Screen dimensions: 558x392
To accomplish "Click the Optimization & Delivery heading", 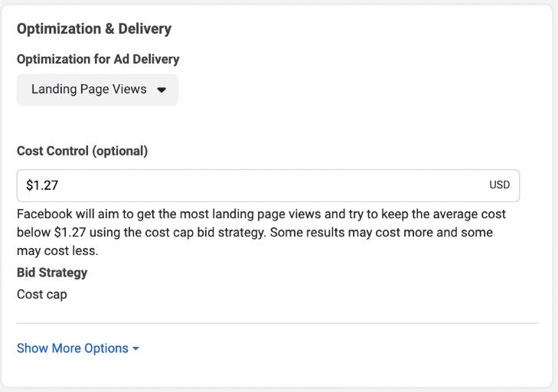I will (94, 29).
